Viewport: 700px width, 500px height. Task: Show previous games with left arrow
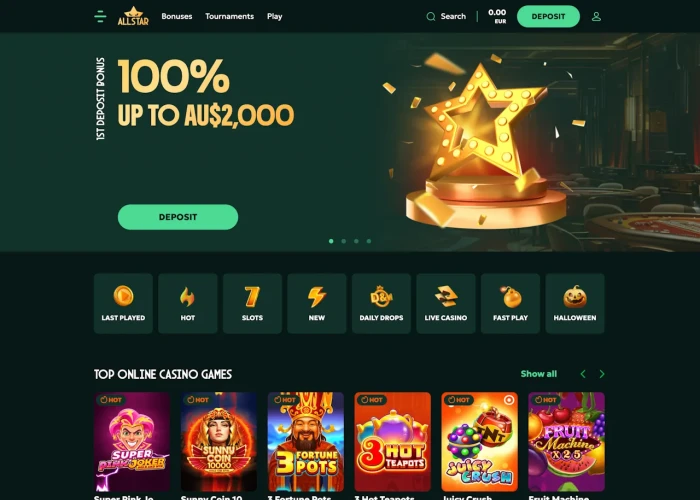point(583,374)
